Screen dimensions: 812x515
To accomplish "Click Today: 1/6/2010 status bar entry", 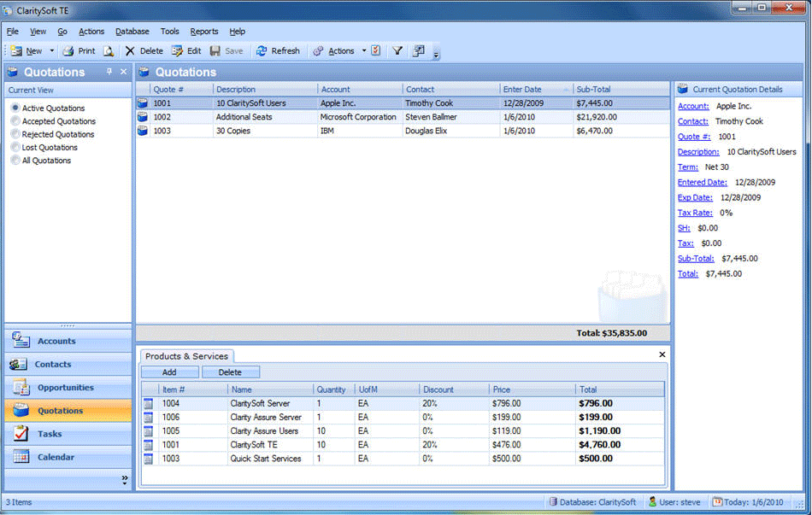I will [748, 502].
